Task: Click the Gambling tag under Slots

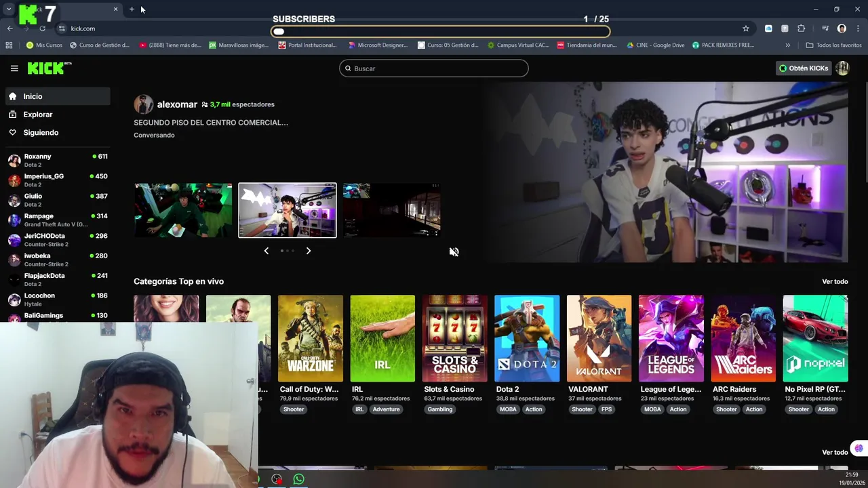Action: click(x=440, y=409)
